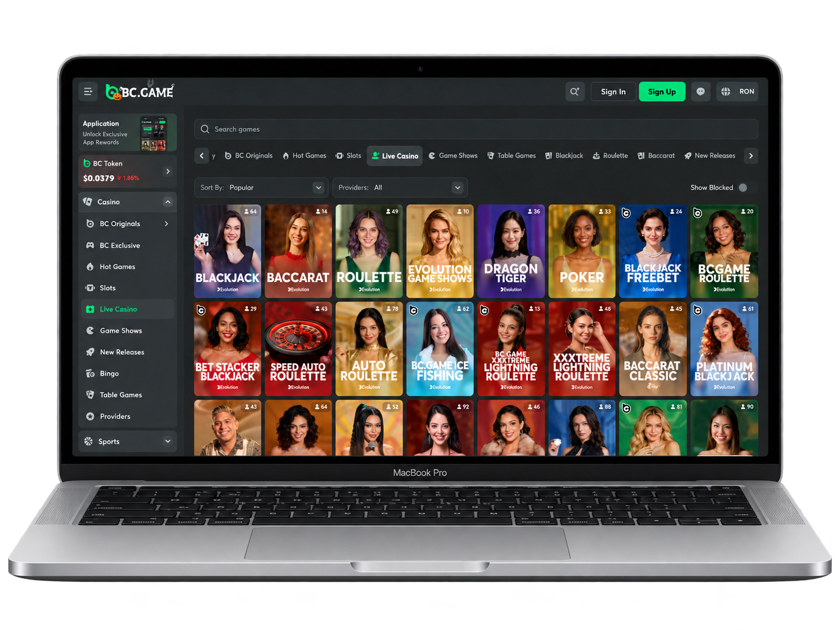Click the Bingo sidebar icon
This screenshot has width=840, height=630.
click(90, 374)
